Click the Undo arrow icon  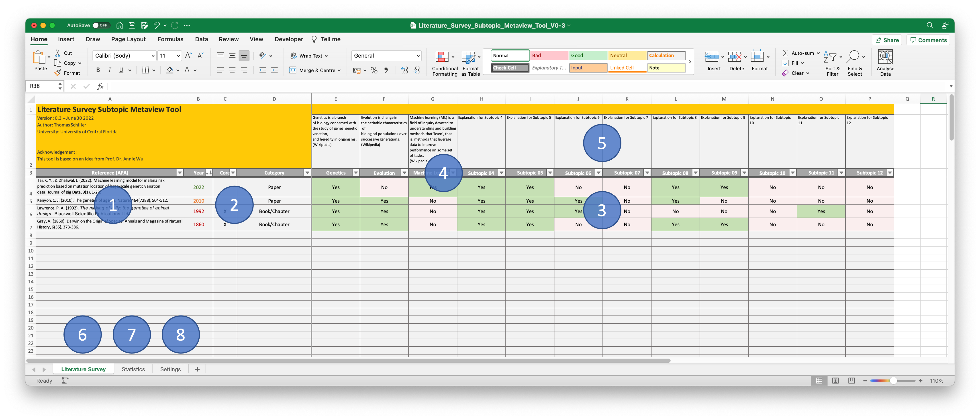pyautogui.click(x=156, y=25)
